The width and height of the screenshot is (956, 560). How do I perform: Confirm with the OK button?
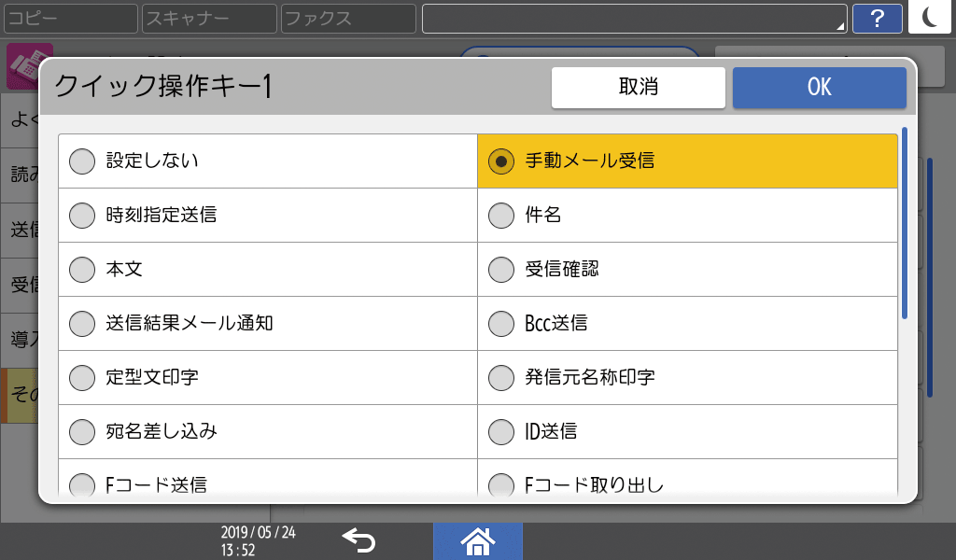[819, 87]
